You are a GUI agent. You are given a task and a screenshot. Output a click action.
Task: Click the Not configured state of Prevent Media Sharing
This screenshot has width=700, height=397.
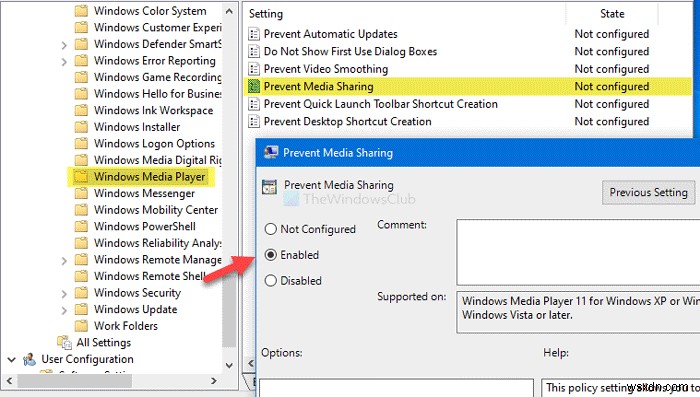[612, 86]
